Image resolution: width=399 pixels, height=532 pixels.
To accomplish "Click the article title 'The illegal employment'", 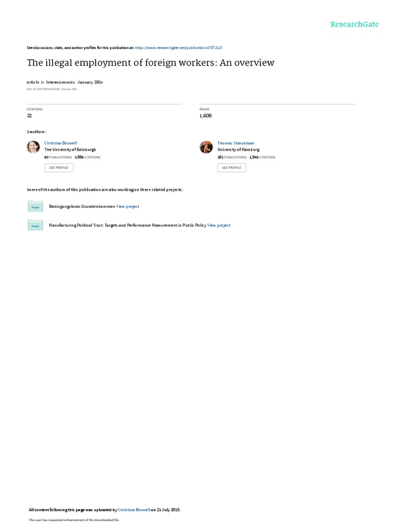I will (x=150, y=63).
